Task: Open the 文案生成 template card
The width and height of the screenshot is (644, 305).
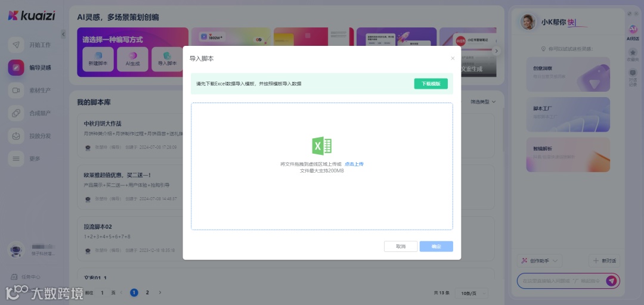Action: 472,69
